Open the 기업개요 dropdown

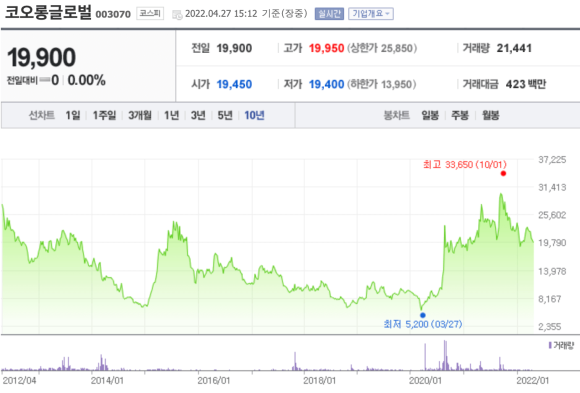[371, 14]
